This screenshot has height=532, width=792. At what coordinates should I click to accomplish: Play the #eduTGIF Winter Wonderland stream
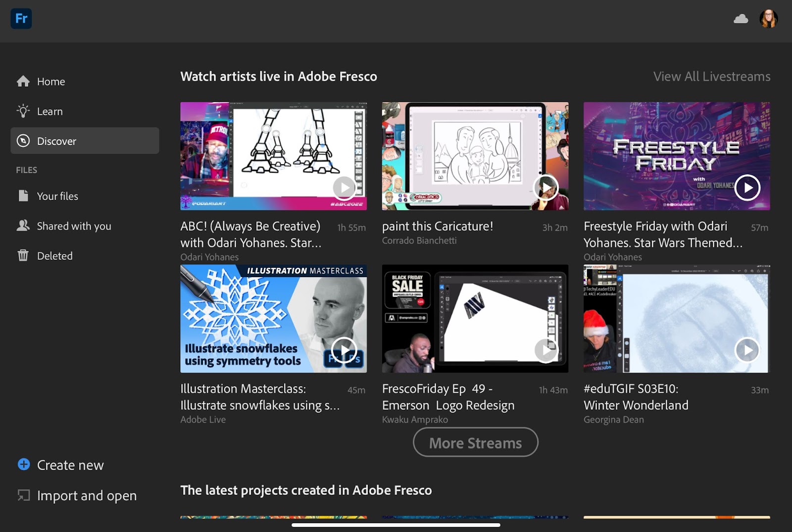click(747, 350)
